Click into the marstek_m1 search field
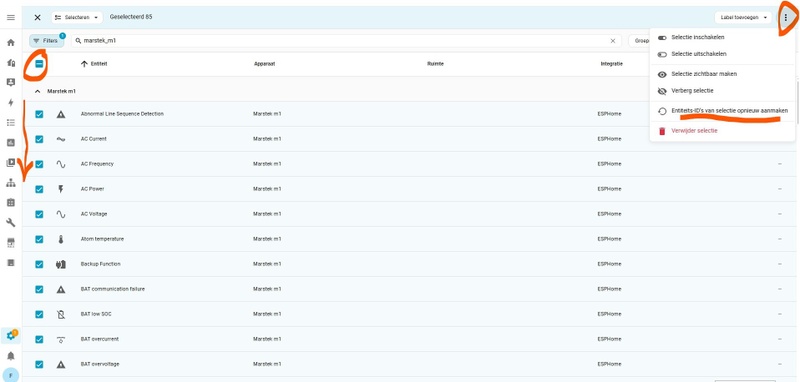Image resolution: width=800 pixels, height=382 pixels. click(347, 41)
